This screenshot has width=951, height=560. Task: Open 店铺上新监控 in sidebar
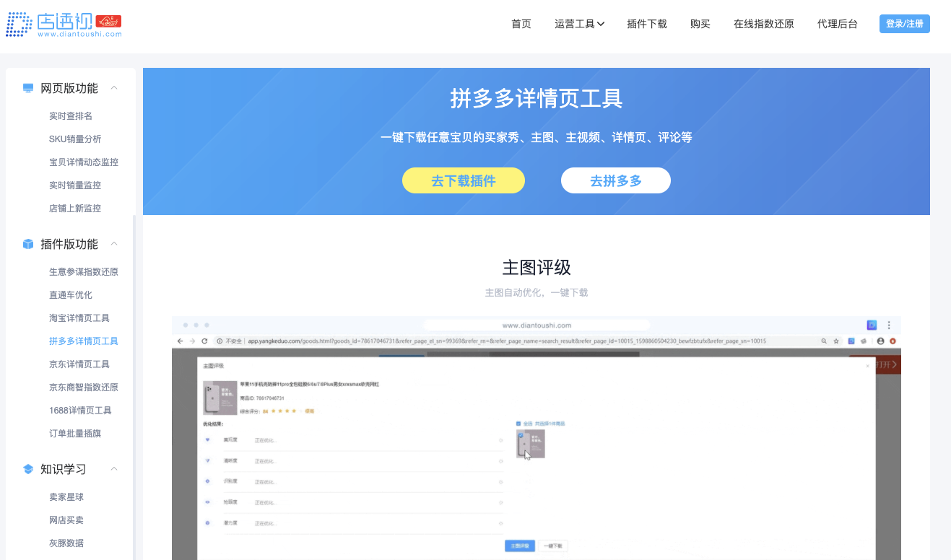pyautogui.click(x=75, y=209)
